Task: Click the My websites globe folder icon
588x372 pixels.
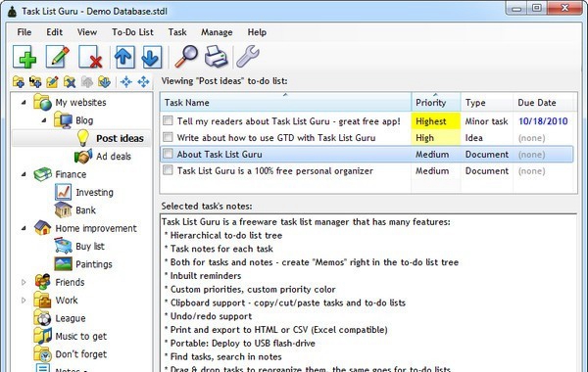Action: (42, 102)
